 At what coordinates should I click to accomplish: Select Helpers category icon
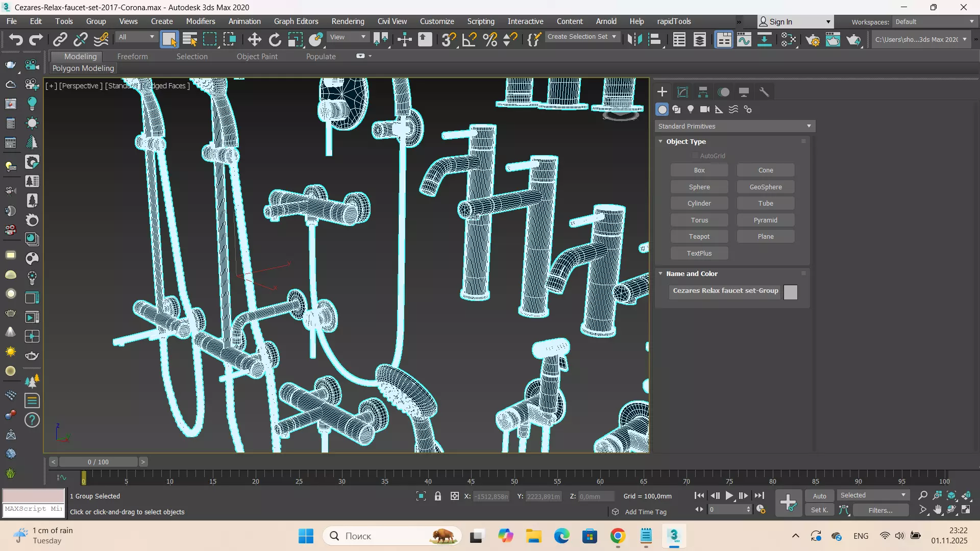coord(719,109)
